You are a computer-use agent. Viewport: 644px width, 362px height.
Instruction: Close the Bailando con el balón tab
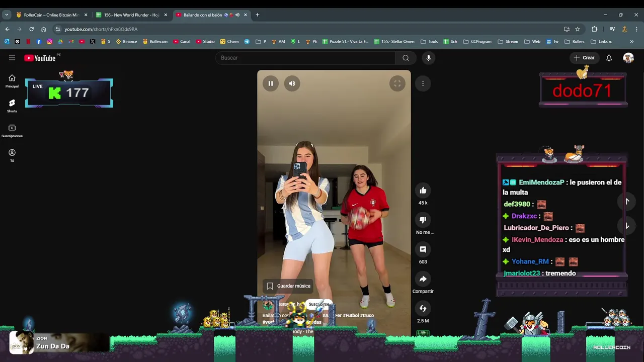tap(246, 15)
